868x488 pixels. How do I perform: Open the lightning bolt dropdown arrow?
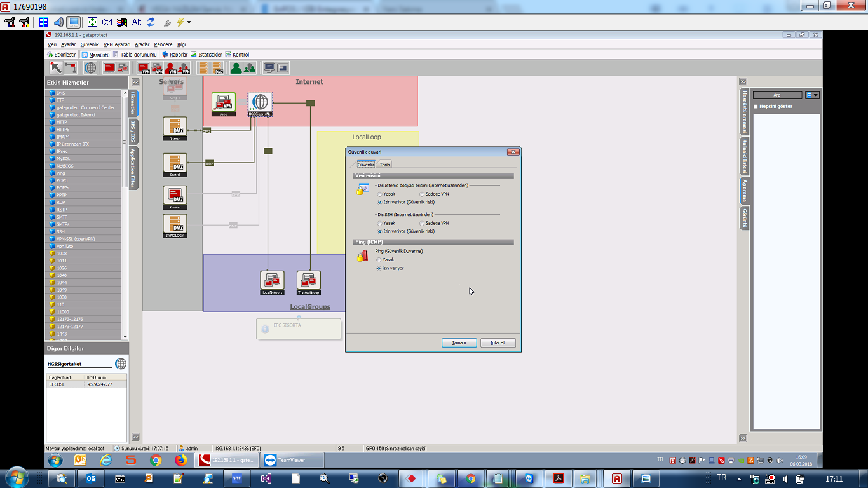[x=189, y=22]
